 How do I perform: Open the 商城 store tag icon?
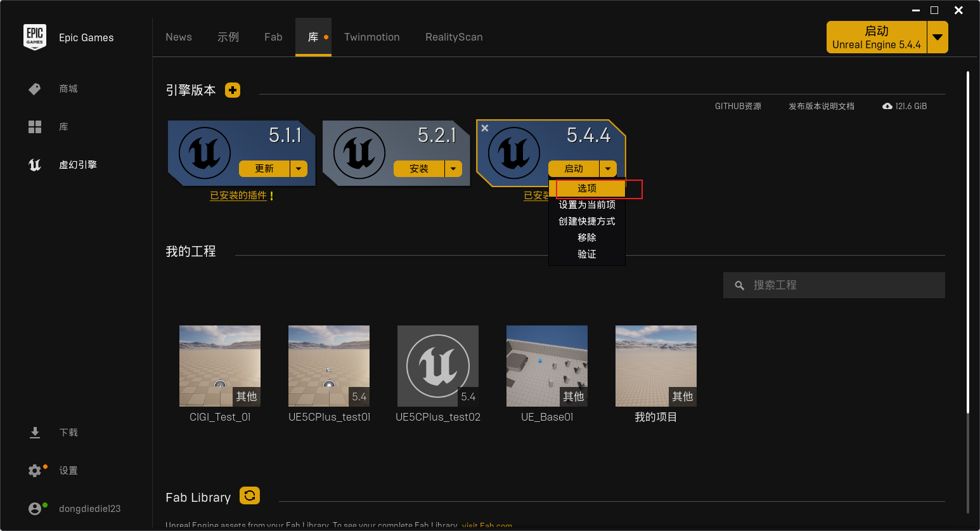pyautogui.click(x=35, y=89)
